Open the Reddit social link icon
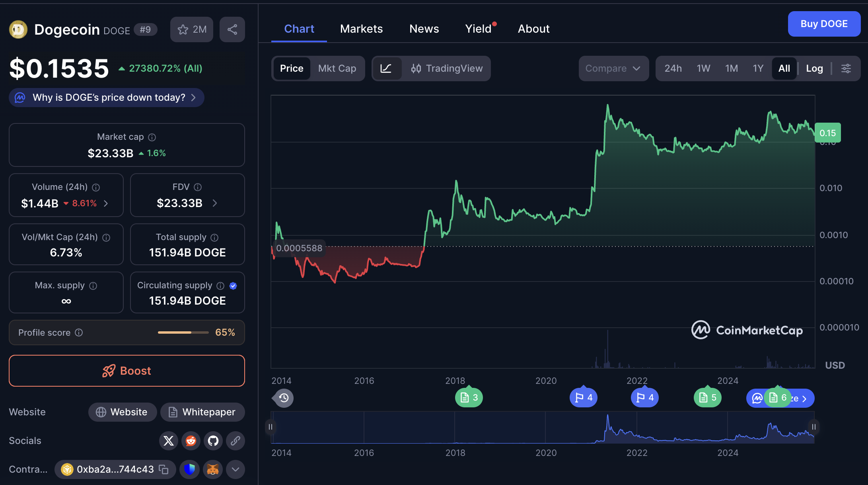 point(191,441)
